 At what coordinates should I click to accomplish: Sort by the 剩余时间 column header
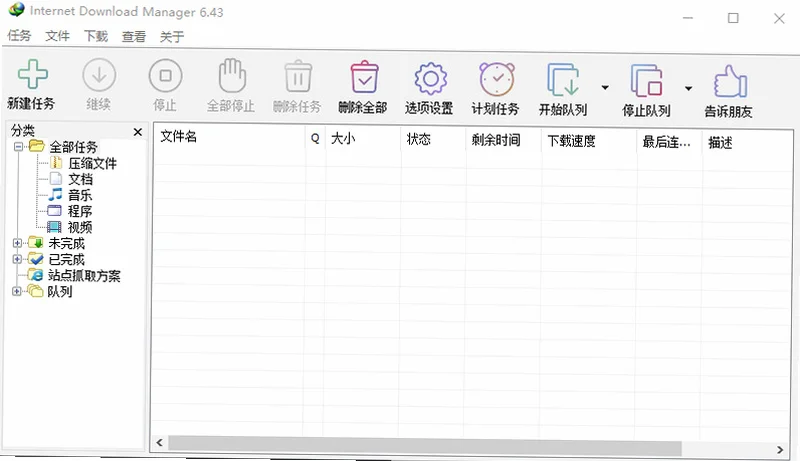click(504, 140)
